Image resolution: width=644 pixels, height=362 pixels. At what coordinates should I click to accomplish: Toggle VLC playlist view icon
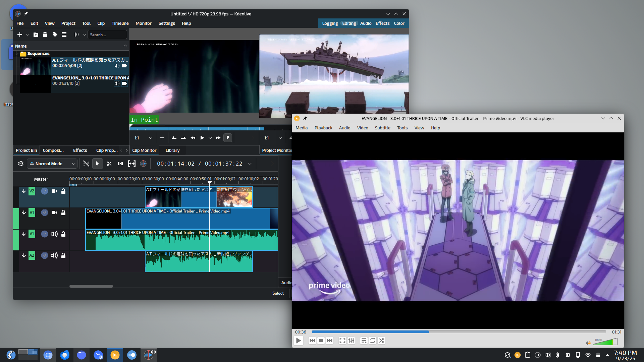tap(364, 341)
